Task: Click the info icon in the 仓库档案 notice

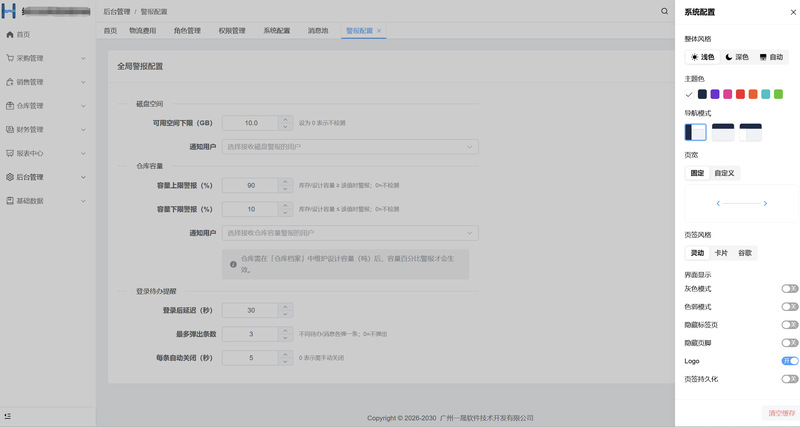Action: click(x=233, y=264)
